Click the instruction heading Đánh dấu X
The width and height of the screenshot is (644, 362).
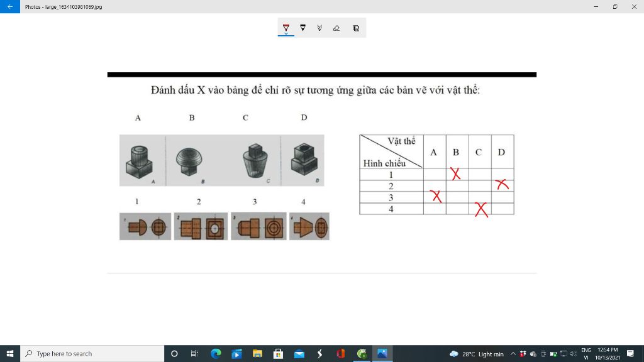pos(316,90)
